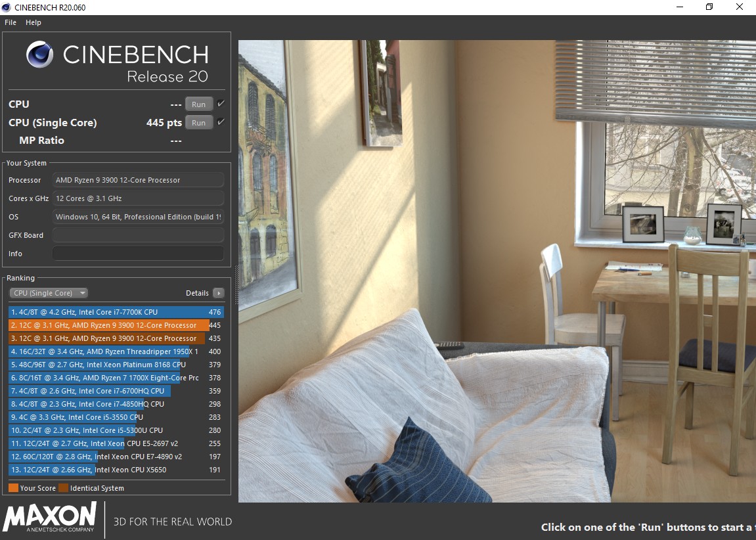Image resolution: width=756 pixels, height=540 pixels.
Task: Select the Core i7-4850HQ ranking row
Action: click(116, 404)
